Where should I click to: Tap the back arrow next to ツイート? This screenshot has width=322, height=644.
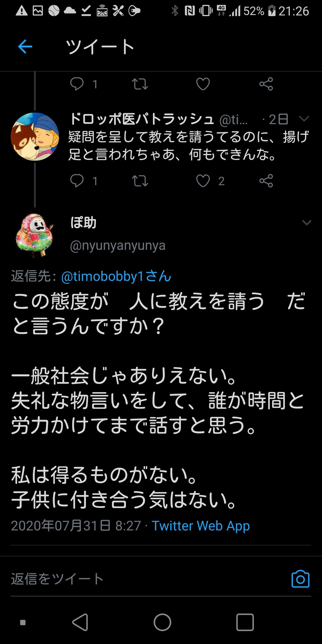pyautogui.click(x=25, y=47)
